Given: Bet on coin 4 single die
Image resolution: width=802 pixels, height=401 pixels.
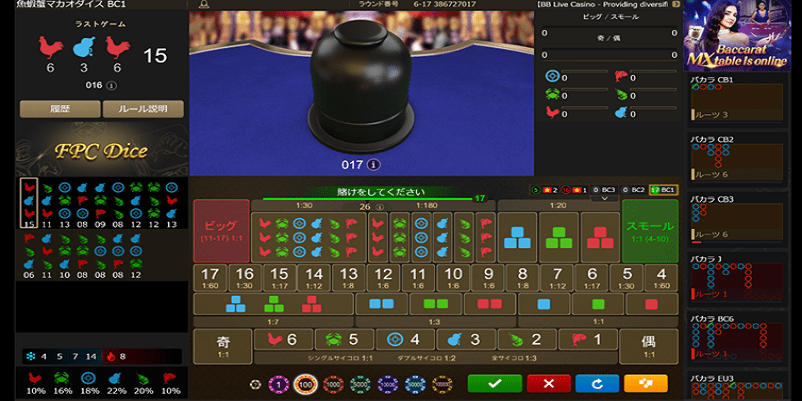Looking at the screenshot, I should click(x=405, y=340).
